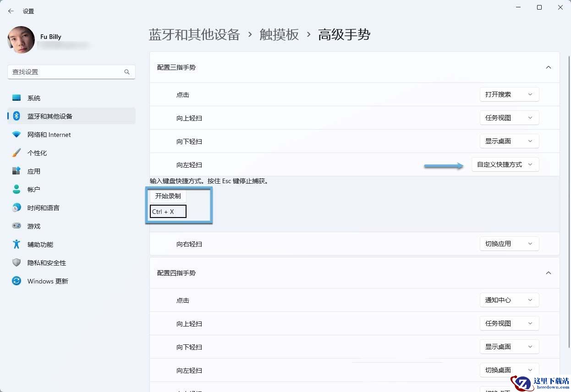Open the 系统 settings icon
This screenshot has height=392, width=571.
point(16,98)
